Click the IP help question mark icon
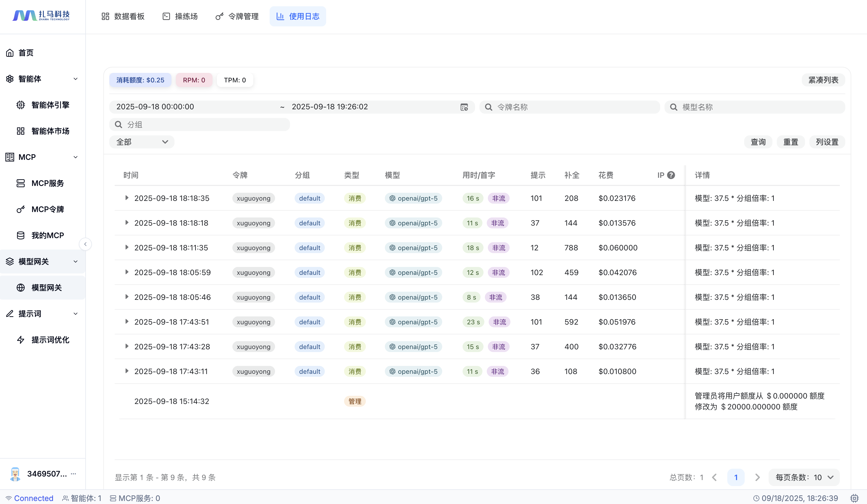The width and height of the screenshot is (867, 504). [x=670, y=175]
